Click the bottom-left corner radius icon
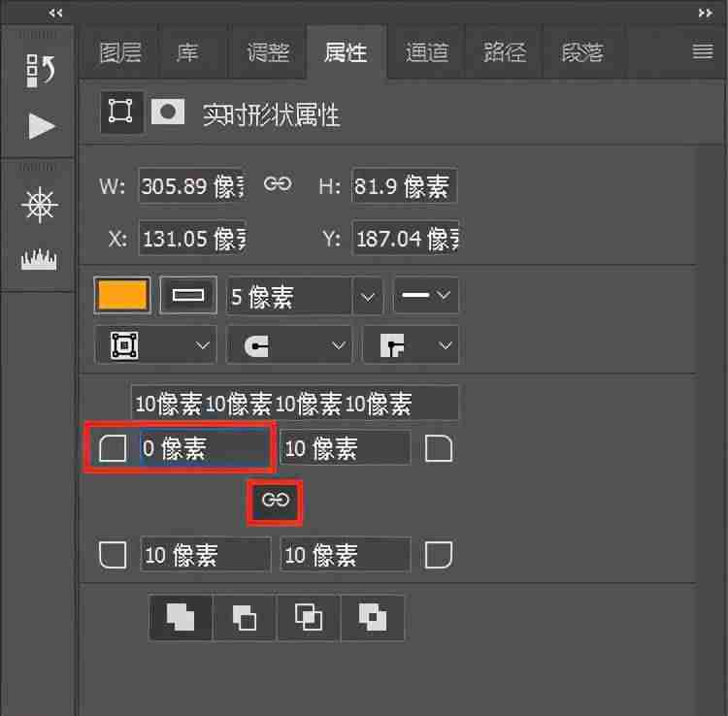The width and height of the screenshot is (728, 716). coord(113,554)
